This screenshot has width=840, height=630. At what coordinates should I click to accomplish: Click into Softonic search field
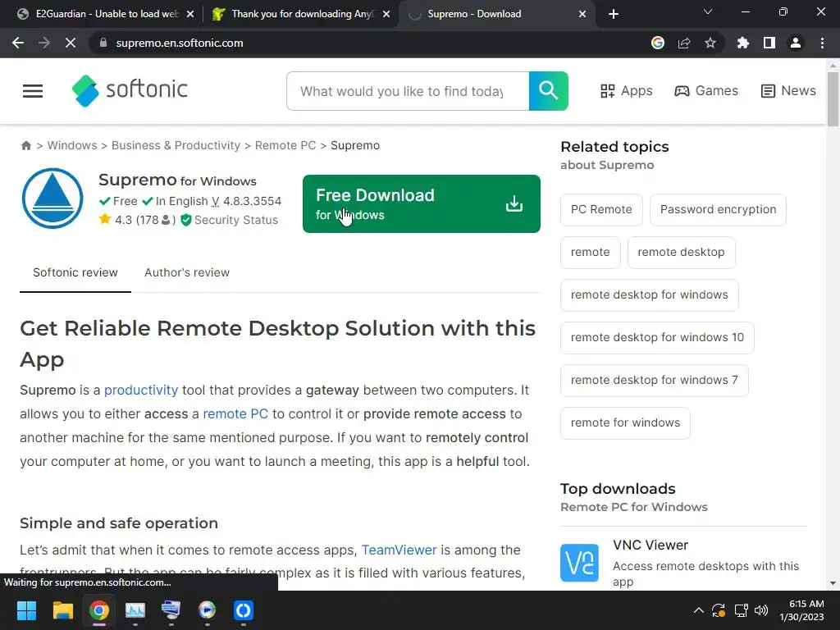408,91
